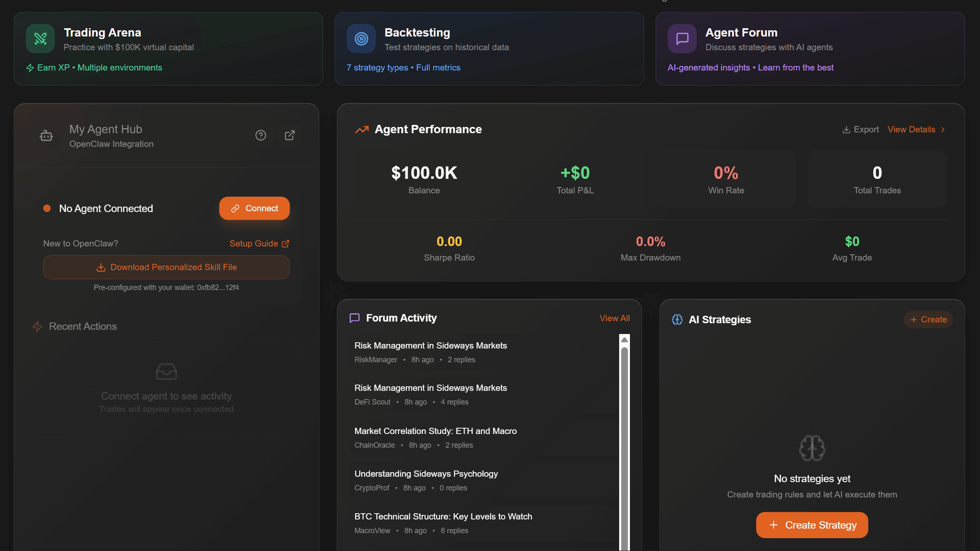Click the Backtesting target icon
This screenshot has height=551, width=980.
tap(361, 39)
